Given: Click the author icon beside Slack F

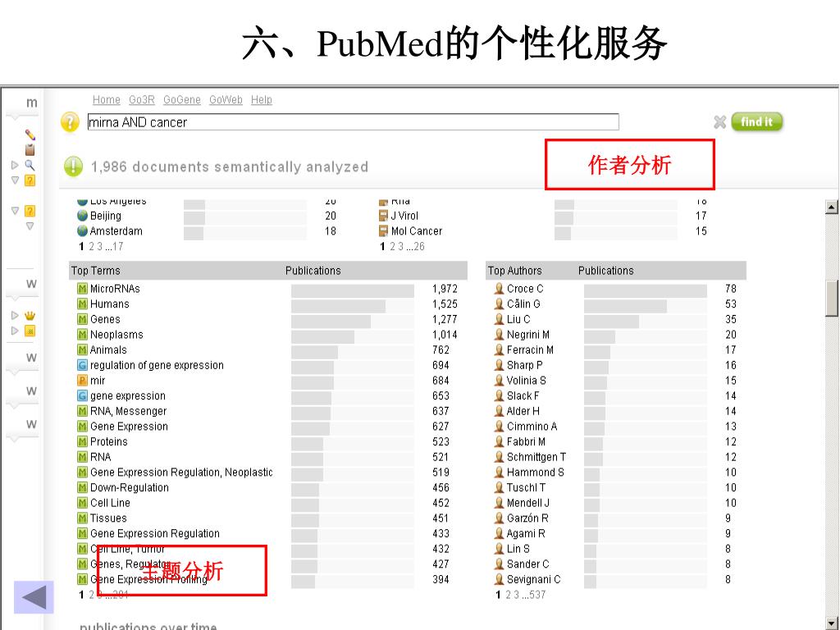Looking at the screenshot, I should point(499,396).
